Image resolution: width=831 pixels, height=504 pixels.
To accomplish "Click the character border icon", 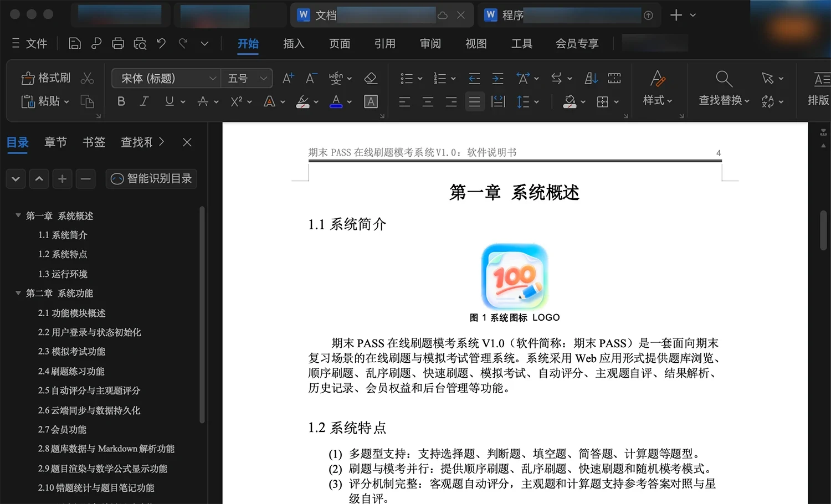I will pos(371,101).
